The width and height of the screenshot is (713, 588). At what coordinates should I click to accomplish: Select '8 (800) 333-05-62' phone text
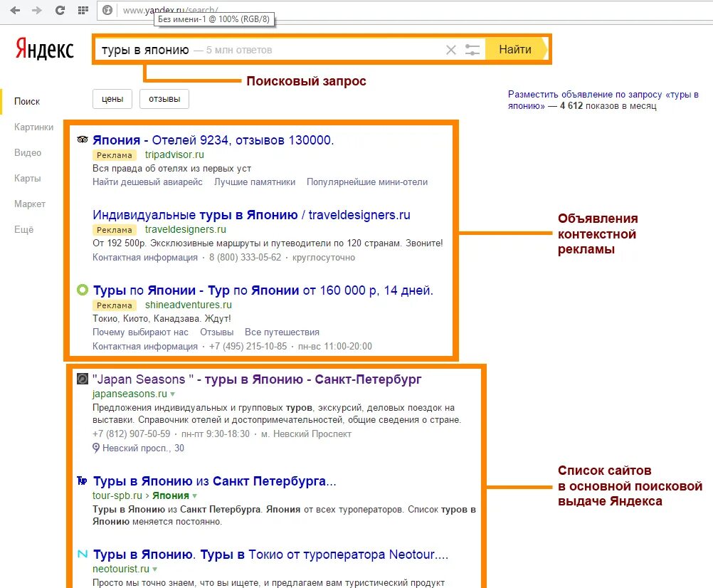pos(245,258)
